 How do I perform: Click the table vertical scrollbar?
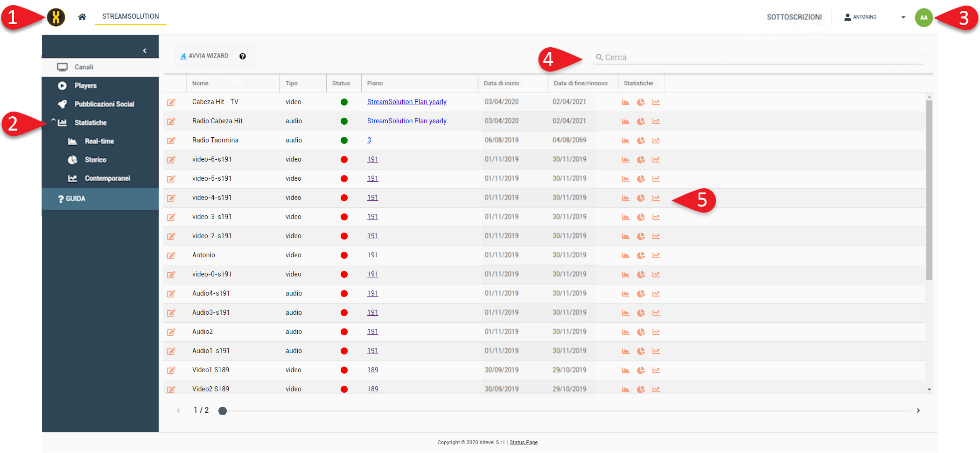click(929, 189)
